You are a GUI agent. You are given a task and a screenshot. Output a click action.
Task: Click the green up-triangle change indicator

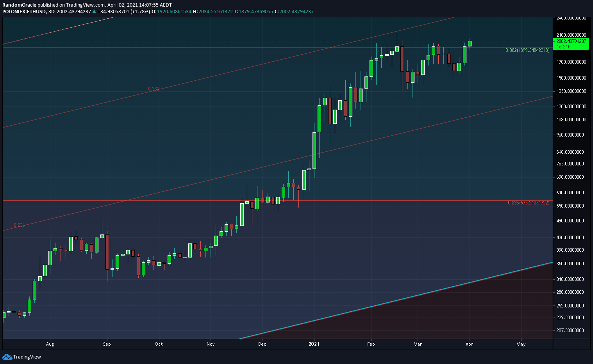point(94,12)
